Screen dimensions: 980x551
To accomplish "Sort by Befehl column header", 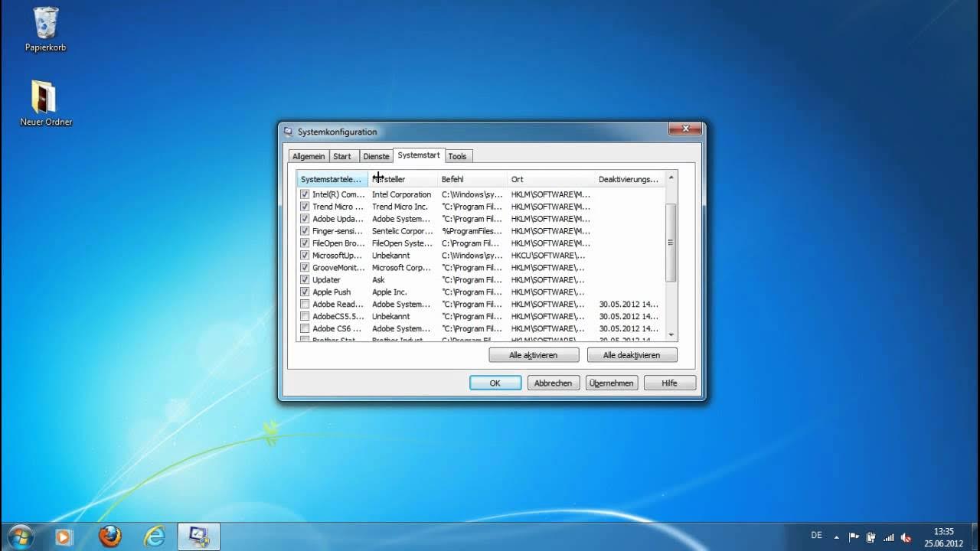I will pos(472,179).
